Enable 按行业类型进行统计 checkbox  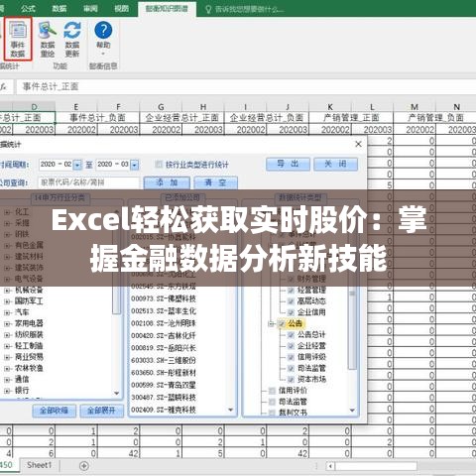(x=159, y=165)
